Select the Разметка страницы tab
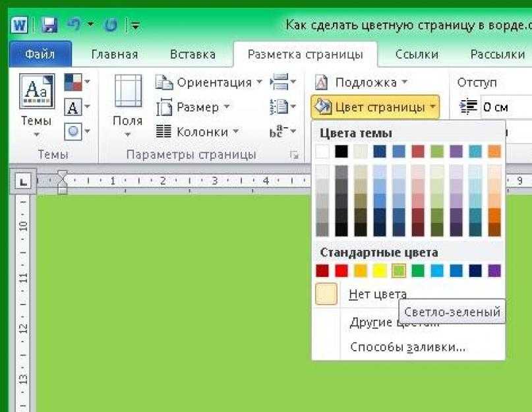 tap(305, 55)
